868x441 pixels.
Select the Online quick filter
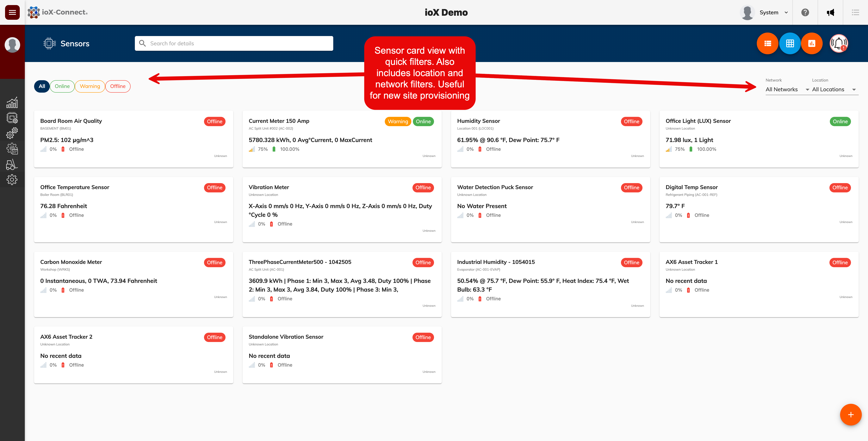[62, 86]
